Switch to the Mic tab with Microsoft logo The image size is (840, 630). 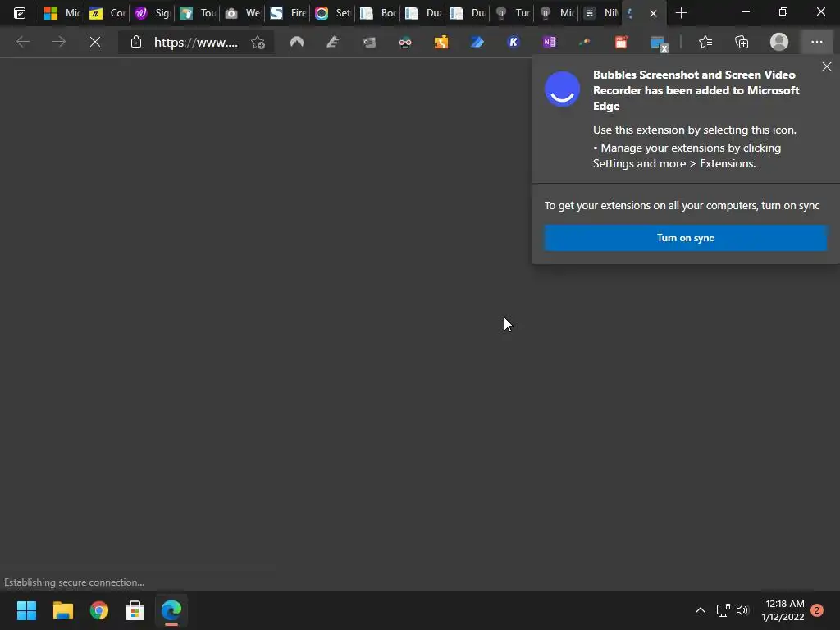61,13
